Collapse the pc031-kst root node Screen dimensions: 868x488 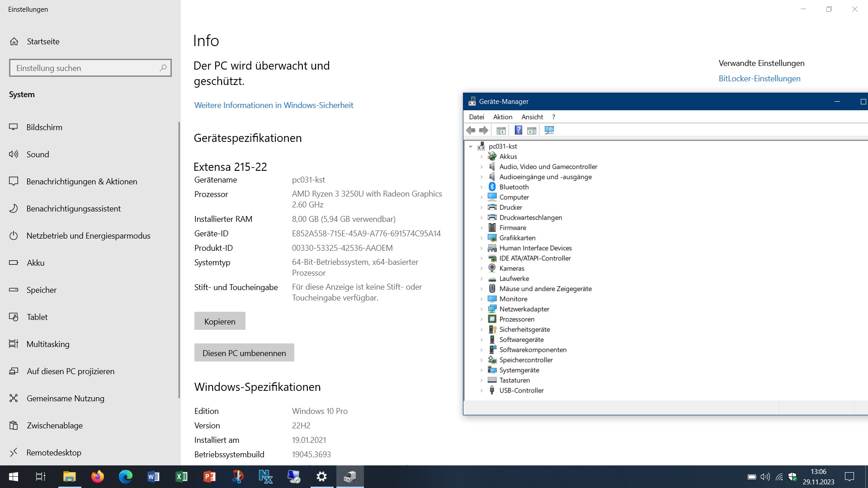[x=471, y=146]
